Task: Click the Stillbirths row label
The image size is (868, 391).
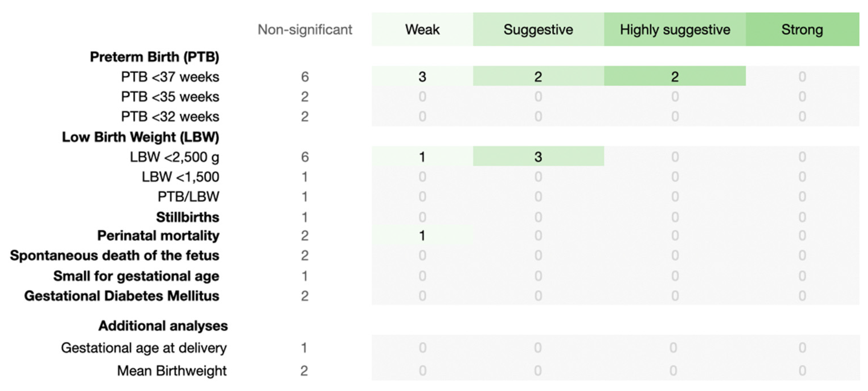Action: [188, 217]
